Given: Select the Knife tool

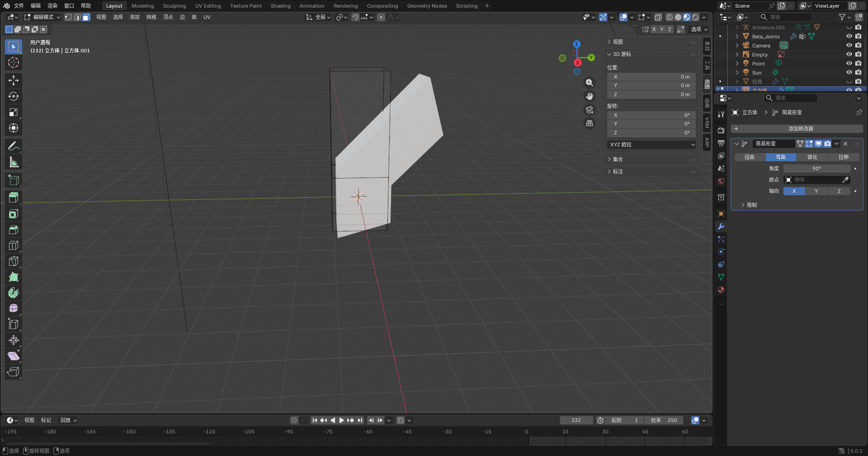Looking at the screenshot, I should pyautogui.click(x=14, y=261).
